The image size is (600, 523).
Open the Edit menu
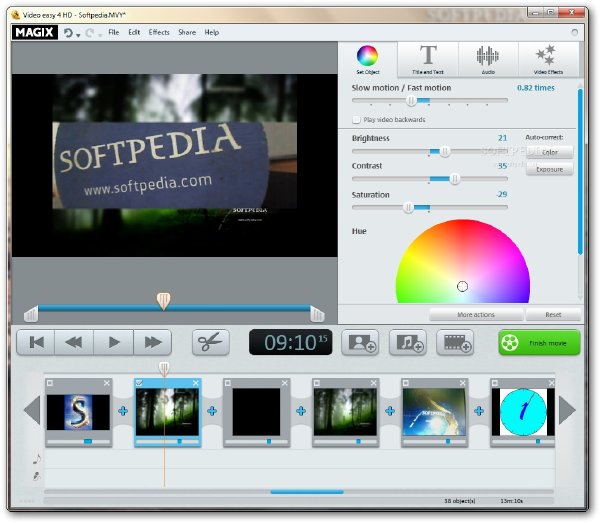pos(134,32)
